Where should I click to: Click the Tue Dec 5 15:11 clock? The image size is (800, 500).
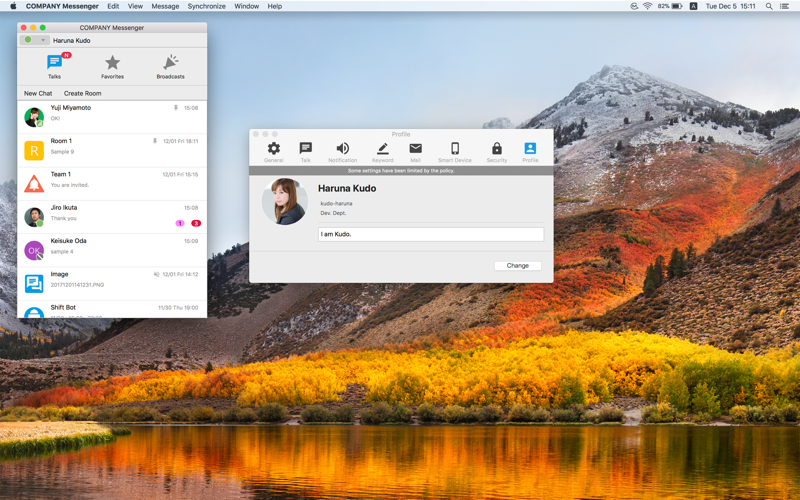(730, 6)
